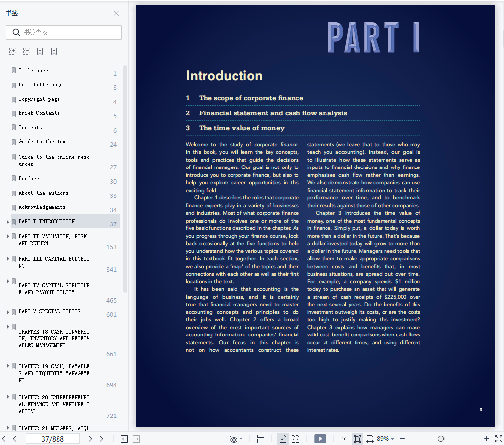Go to first page

pos(3,439)
